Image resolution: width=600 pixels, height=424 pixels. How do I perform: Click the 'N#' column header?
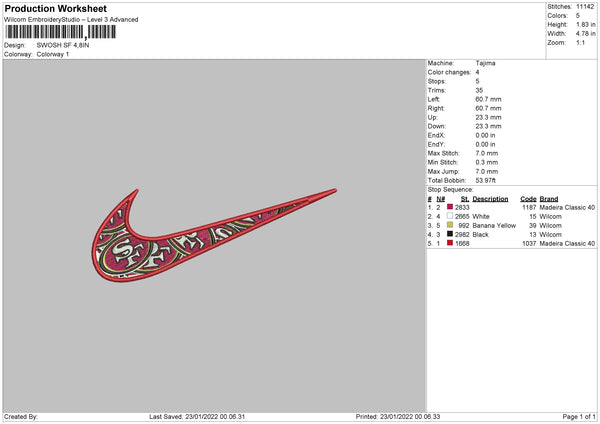click(440, 199)
